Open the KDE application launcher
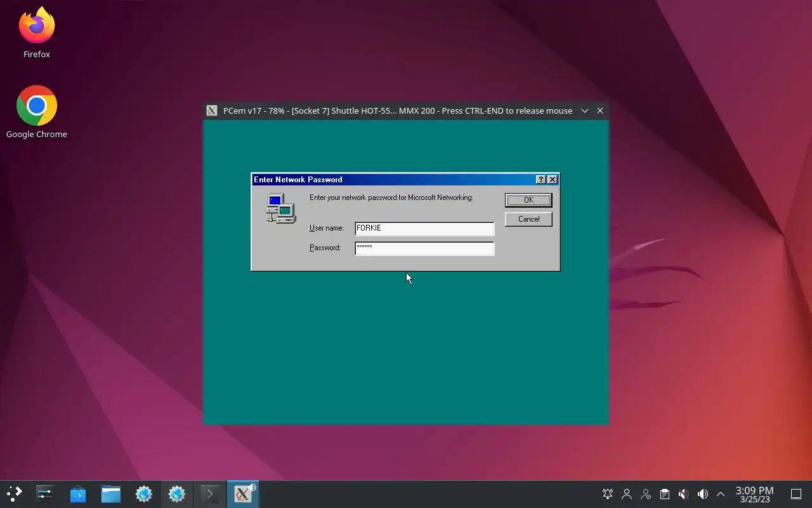The width and height of the screenshot is (812, 508). click(14, 494)
